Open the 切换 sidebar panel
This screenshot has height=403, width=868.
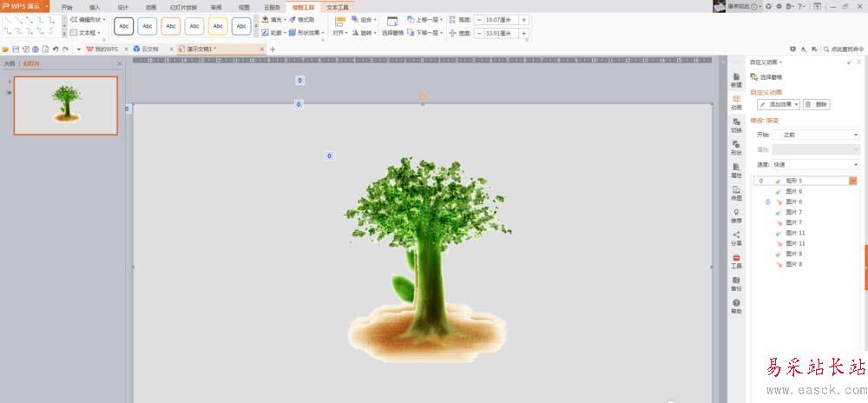pos(736,126)
